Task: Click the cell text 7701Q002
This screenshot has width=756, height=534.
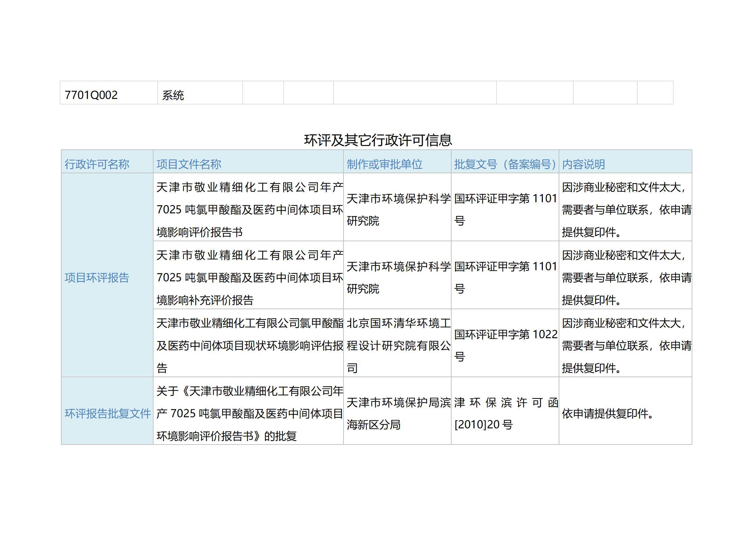Action: pos(91,95)
